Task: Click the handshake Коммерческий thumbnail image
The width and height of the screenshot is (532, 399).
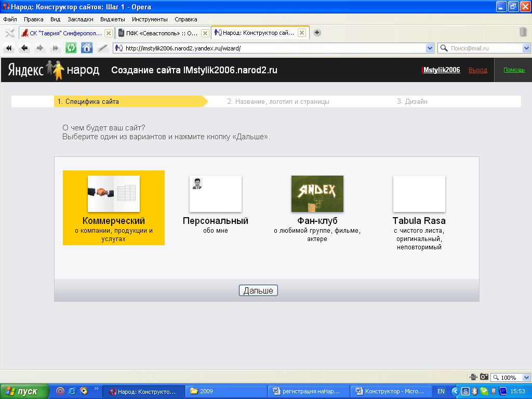Action: pyautogui.click(x=114, y=194)
